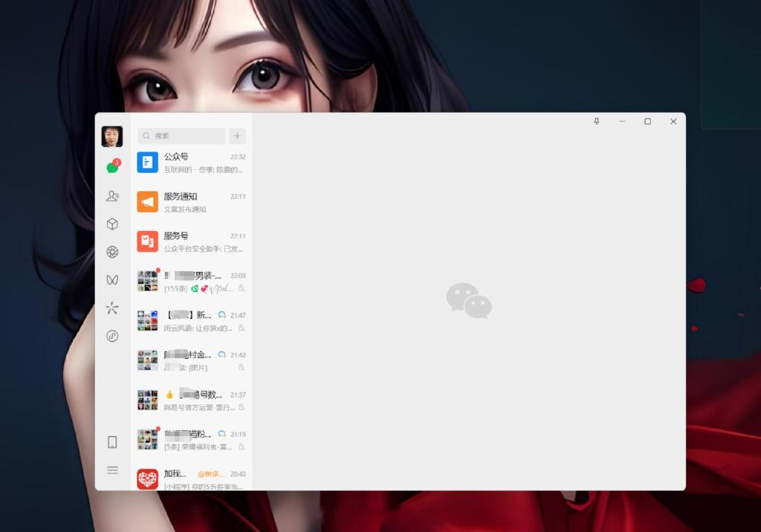Viewport: 761px width, 532px height.
Task: Close the WeChat window
Action: [673, 121]
